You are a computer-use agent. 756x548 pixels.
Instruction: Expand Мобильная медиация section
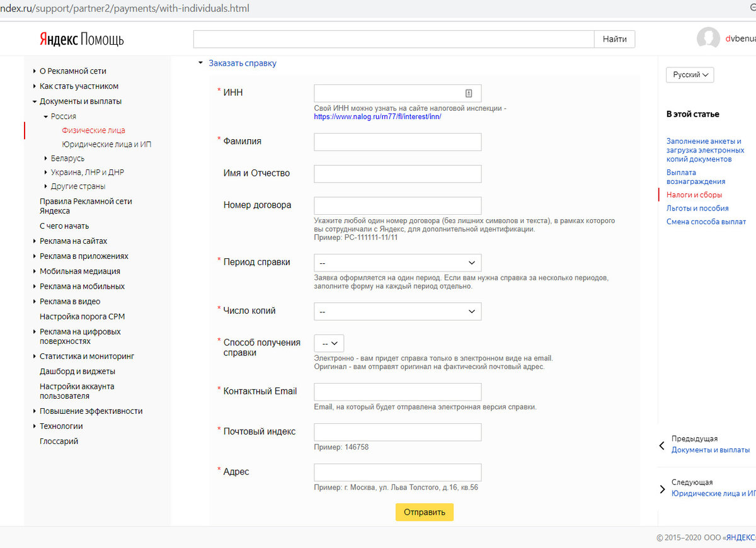click(x=35, y=271)
